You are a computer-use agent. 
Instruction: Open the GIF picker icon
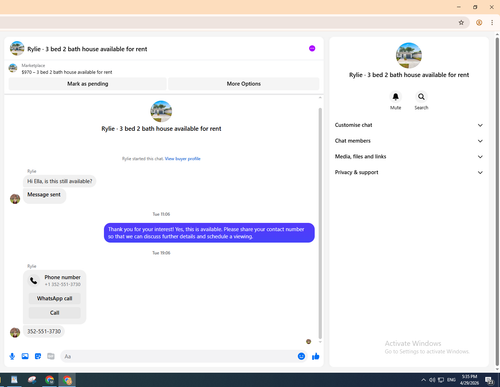point(51,356)
